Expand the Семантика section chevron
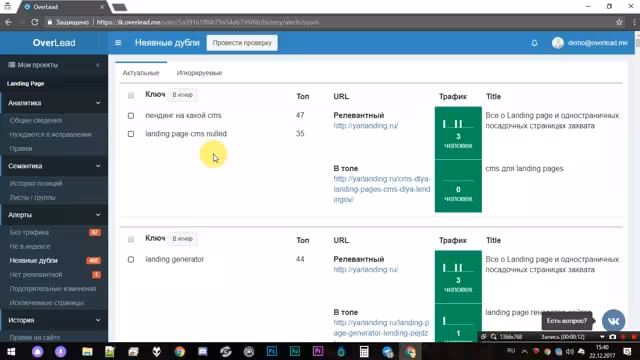The image size is (640, 360). point(98,166)
